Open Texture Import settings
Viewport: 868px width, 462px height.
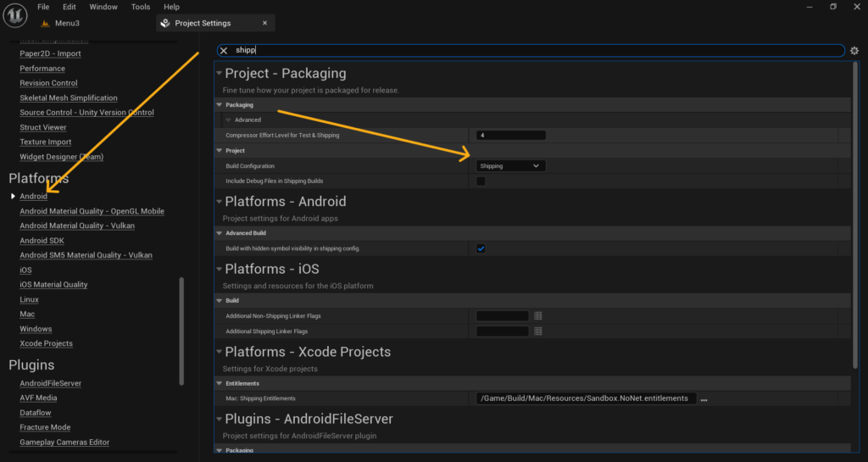coord(46,142)
